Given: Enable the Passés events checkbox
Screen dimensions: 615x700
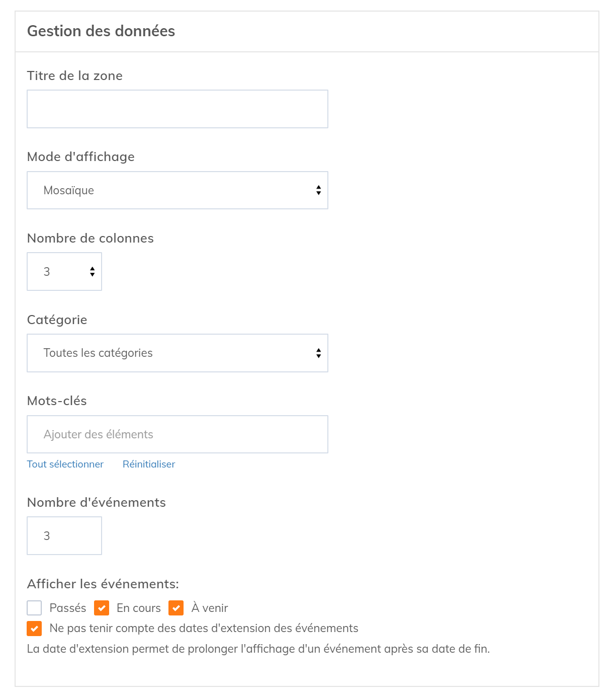Looking at the screenshot, I should [x=34, y=608].
